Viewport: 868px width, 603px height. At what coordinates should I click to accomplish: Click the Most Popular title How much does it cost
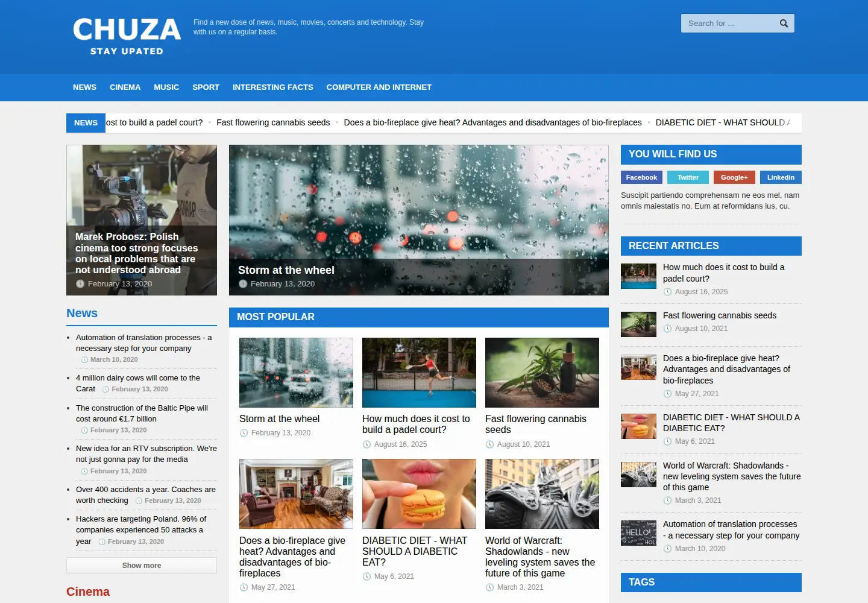click(x=416, y=424)
